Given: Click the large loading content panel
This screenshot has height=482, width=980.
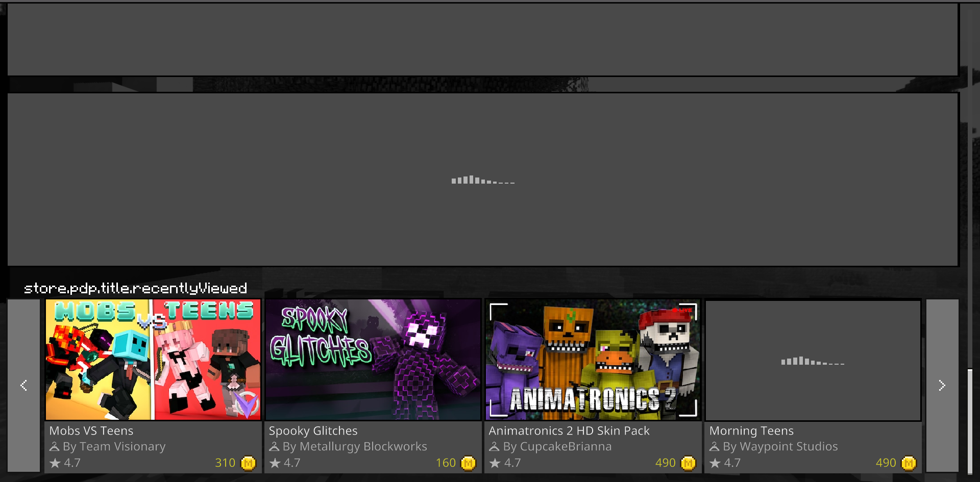Looking at the screenshot, I should 483,180.
